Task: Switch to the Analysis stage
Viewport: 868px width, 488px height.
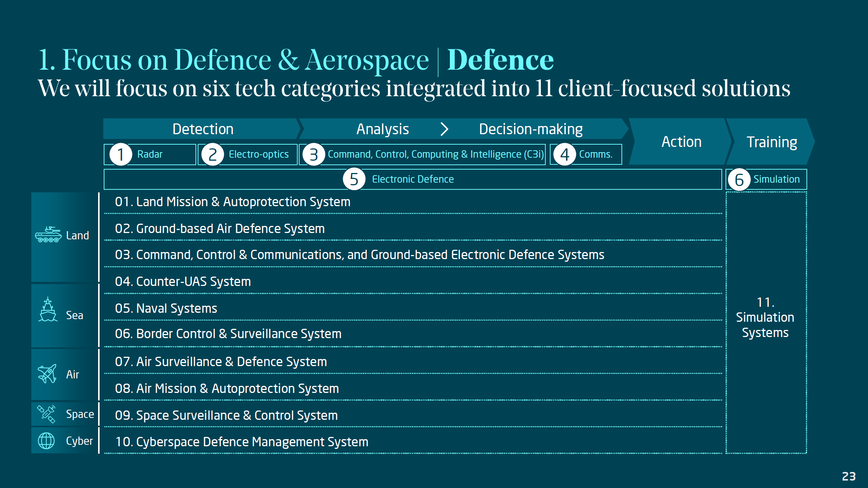Action: pyautogui.click(x=383, y=129)
